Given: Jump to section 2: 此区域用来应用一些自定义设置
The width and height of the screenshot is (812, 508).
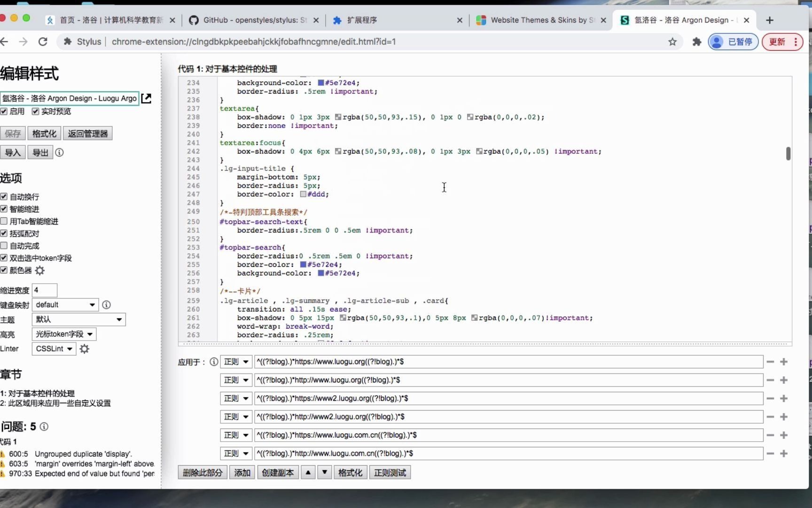Looking at the screenshot, I should [55, 403].
